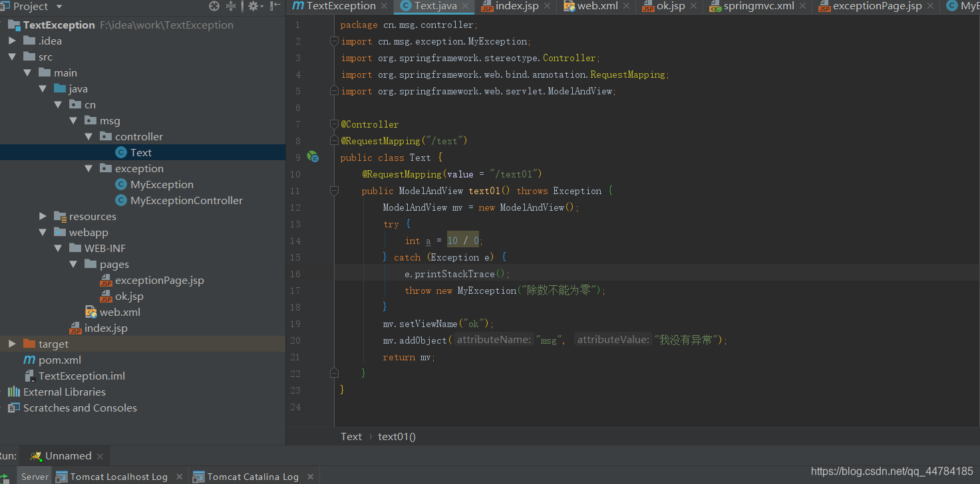Expand the .idea folder

tap(12, 41)
